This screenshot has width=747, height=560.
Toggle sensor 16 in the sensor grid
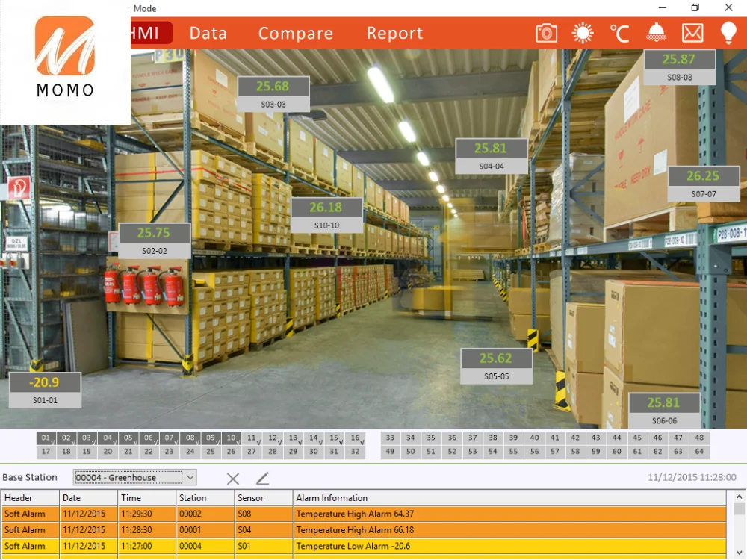pos(356,438)
